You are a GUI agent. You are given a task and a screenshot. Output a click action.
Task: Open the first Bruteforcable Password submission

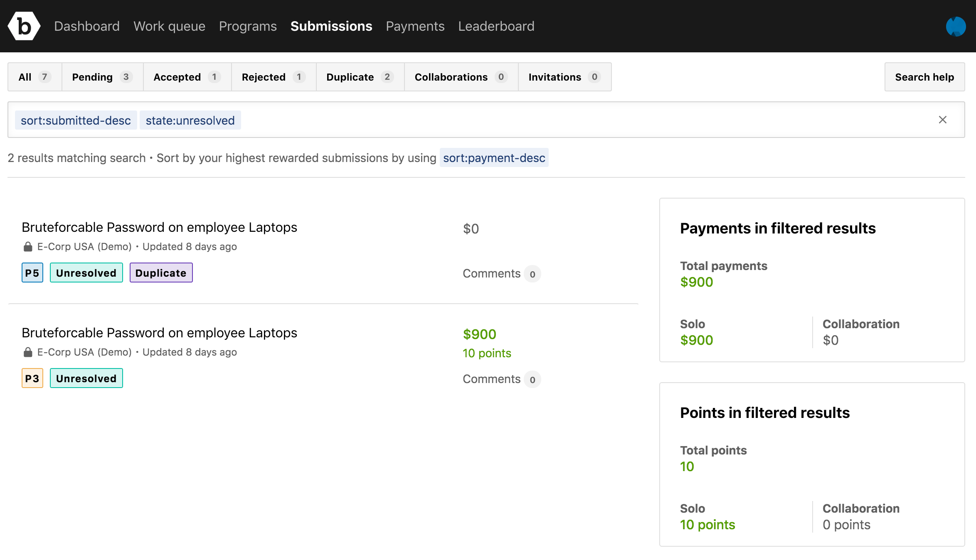point(159,227)
